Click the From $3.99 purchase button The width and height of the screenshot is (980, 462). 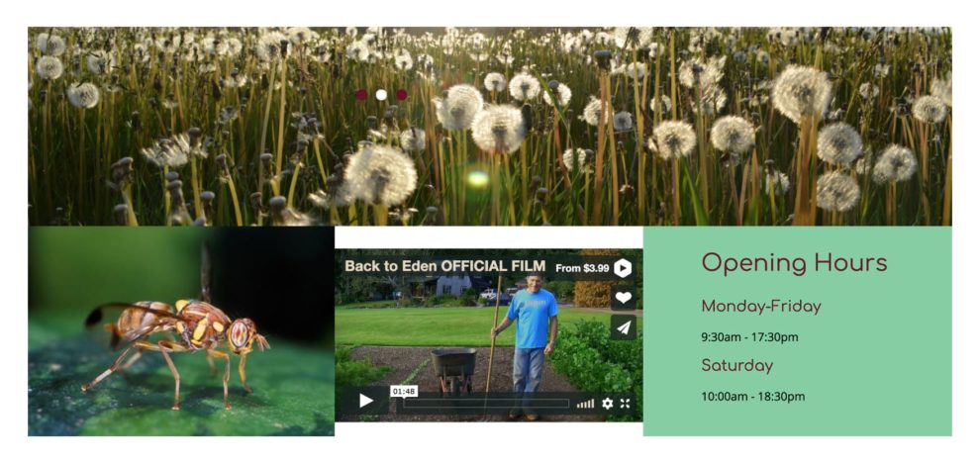pyautogui.click(x=582, y=268)
